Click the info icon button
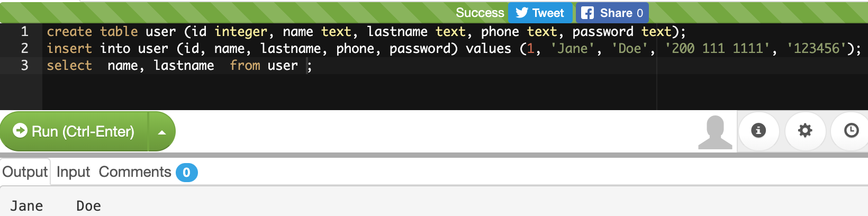This screenshot has height=216, width=868. [758, 130]
